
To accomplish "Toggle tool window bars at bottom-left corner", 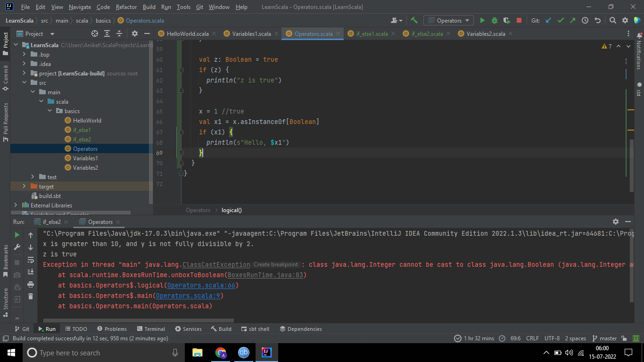I will coord(5,338).
